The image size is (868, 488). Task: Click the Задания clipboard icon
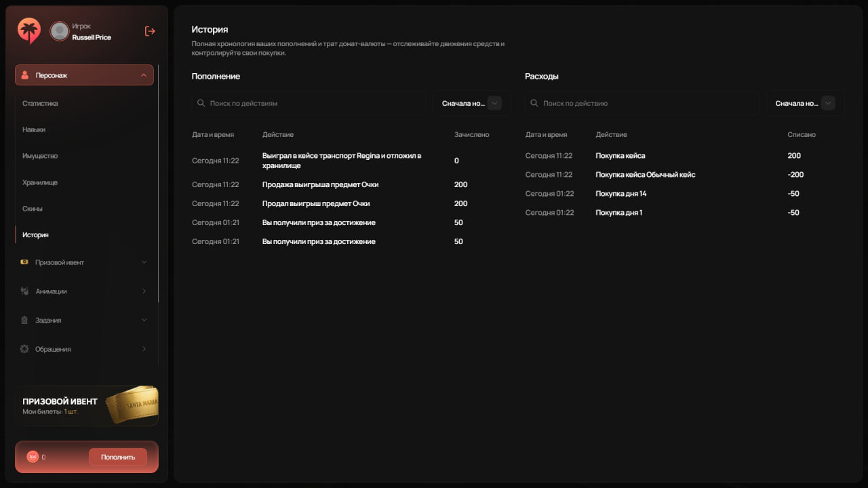pos(24,320)
